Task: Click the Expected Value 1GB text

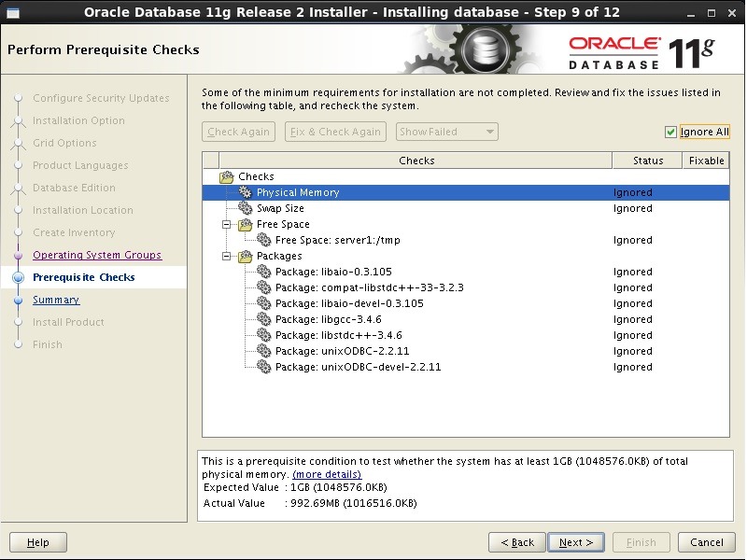Action: tap(339, 487)
